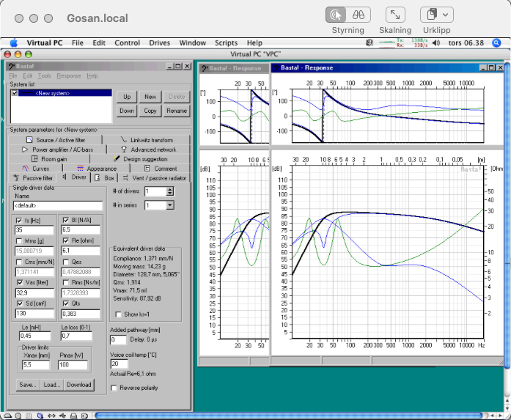The width and height of the screenshot is (511, 420).
Task: Click the CD drive icon in status bar
Action: click(x=18, y=416)
